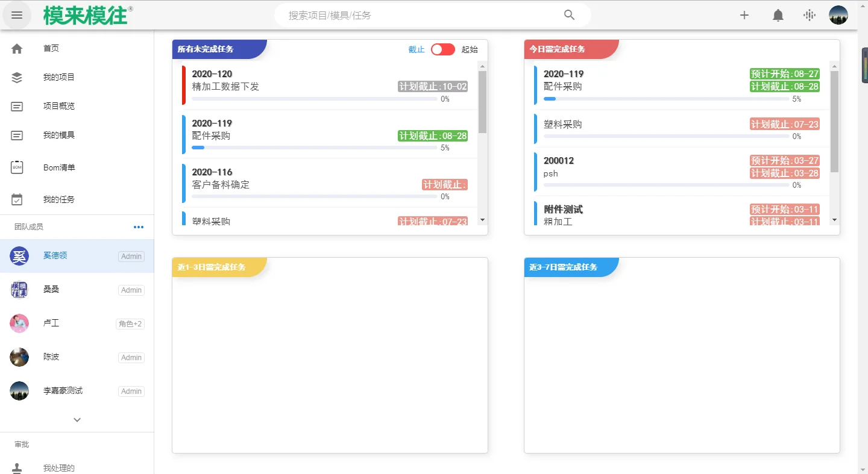868x474 pixels.
Task: Open 我的项目 menu item
Action: click(x=58, y=77)
